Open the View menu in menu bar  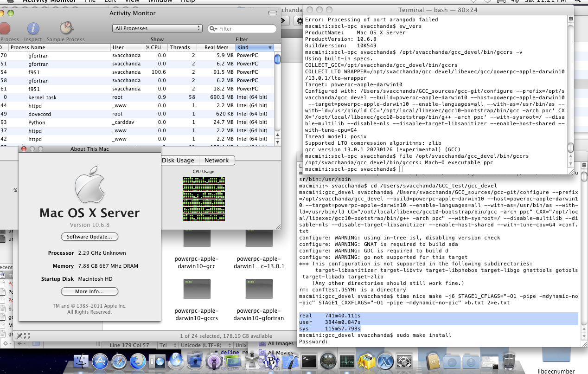[x=132, y=1]
